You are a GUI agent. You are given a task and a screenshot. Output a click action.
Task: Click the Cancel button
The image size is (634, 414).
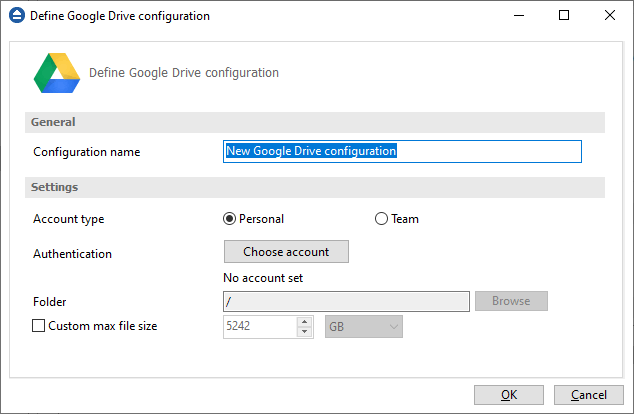(x=589, y=395)
